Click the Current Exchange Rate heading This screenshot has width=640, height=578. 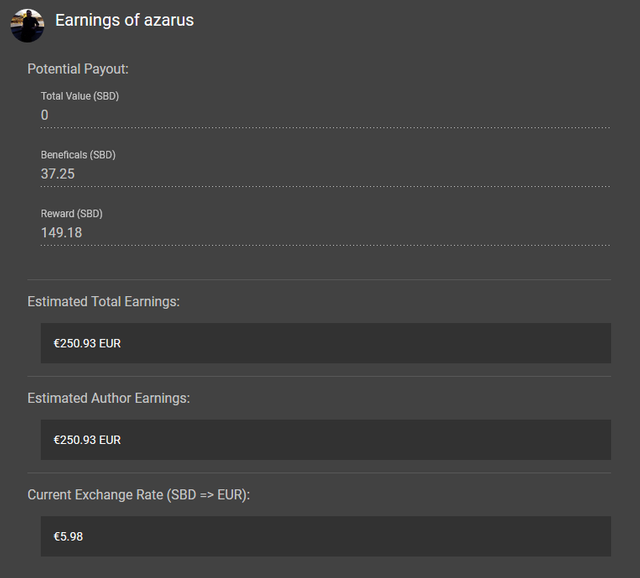[x=138, y=495]
